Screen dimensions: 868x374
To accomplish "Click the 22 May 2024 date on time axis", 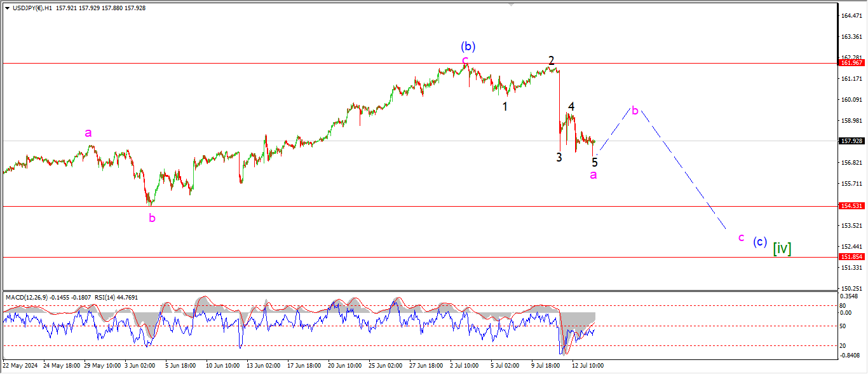I will click(22, 366).
